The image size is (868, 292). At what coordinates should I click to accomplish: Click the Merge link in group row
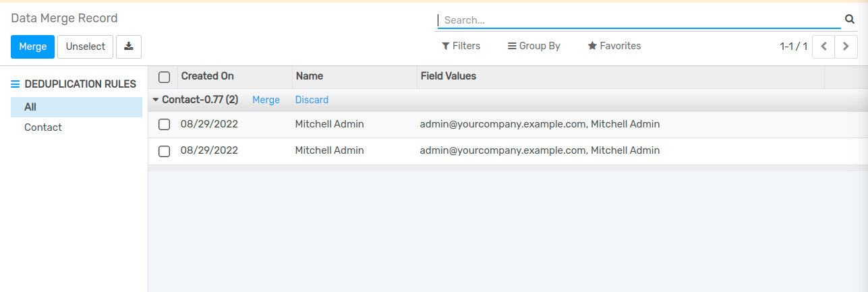[266, 100]
